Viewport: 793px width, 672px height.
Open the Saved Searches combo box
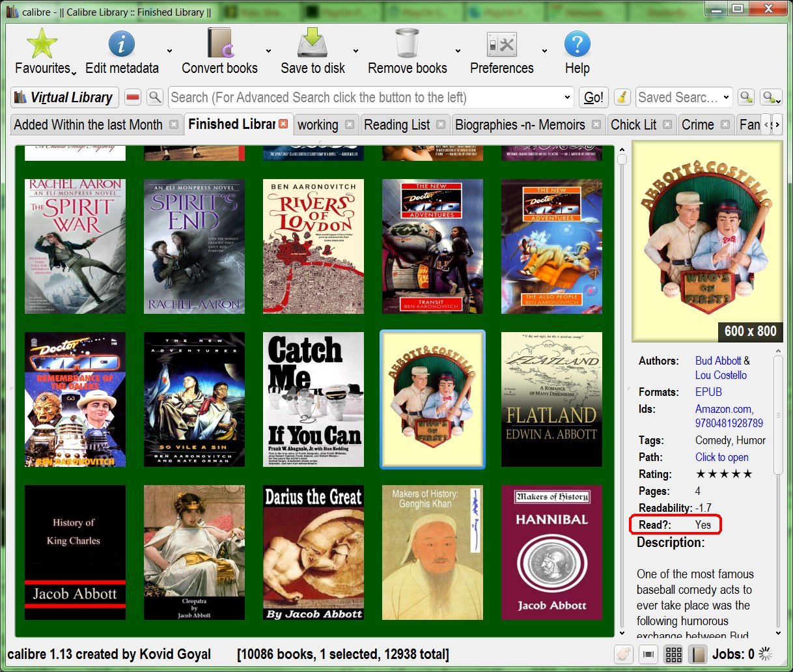[x=684, y=98]
